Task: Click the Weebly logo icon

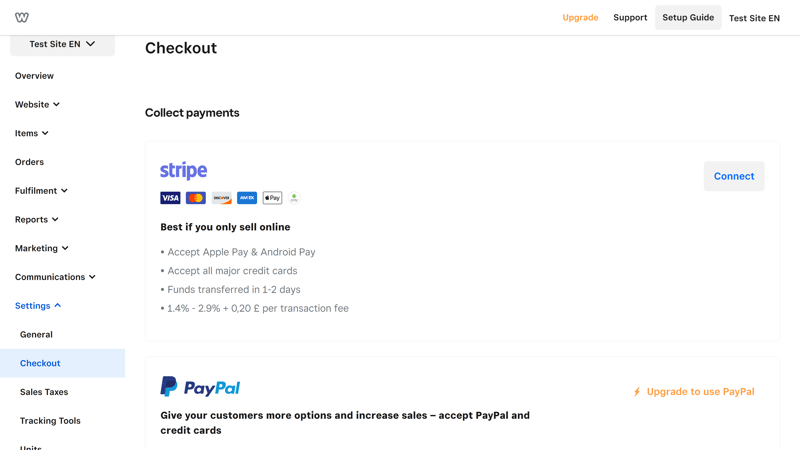Action: click(21, 17)
